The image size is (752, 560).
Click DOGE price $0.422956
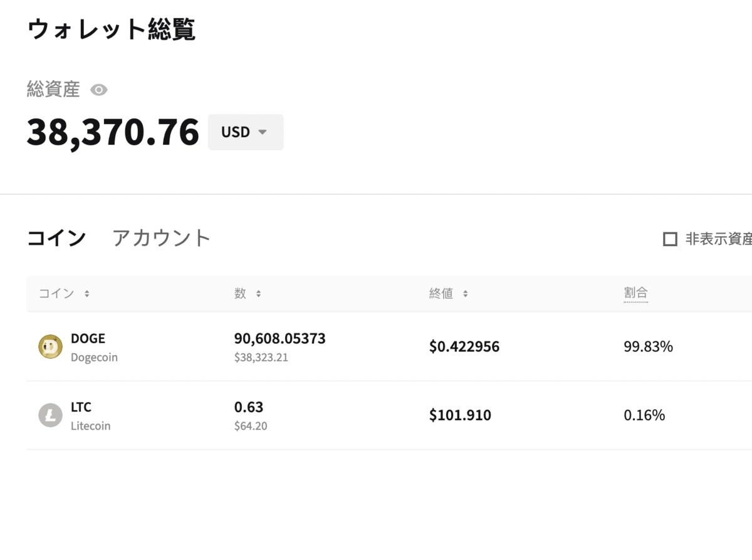464,347
